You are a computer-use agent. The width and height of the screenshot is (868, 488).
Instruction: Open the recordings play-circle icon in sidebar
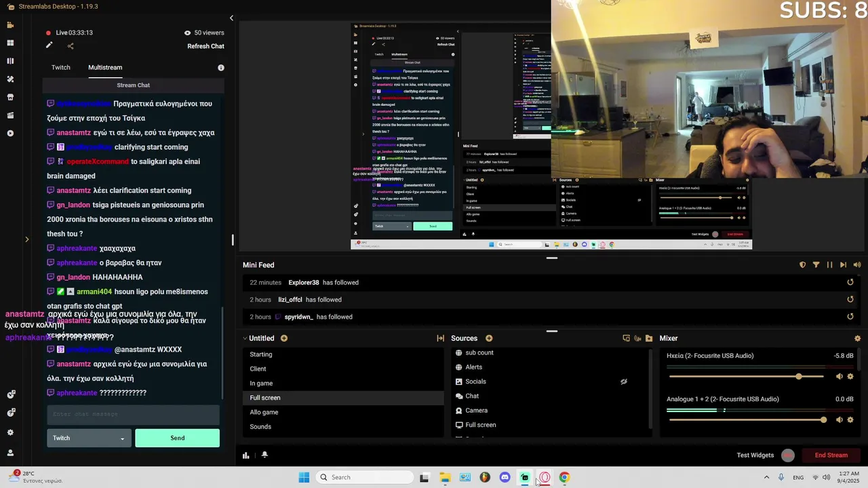[10, 134]
